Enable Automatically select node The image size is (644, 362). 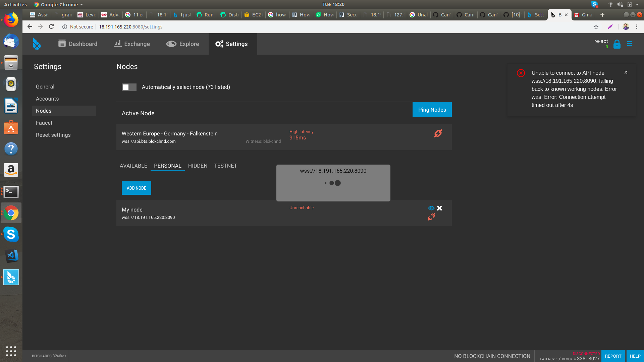click(129, 87)
